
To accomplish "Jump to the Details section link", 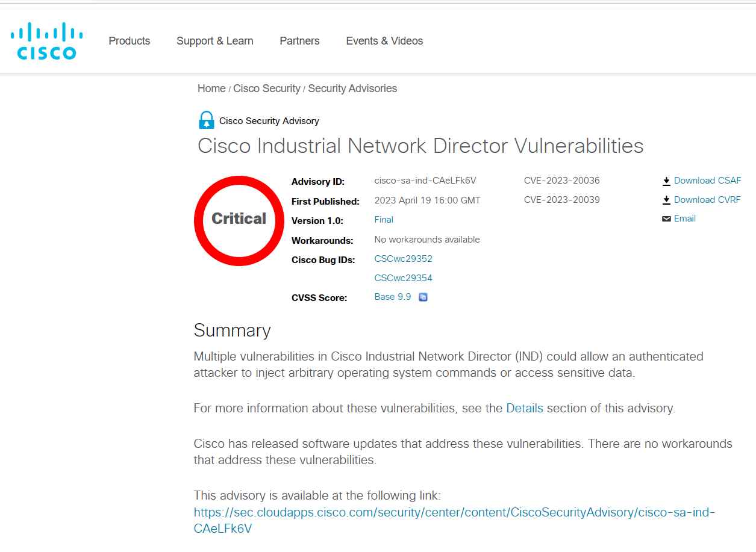I will click(525, 408).
